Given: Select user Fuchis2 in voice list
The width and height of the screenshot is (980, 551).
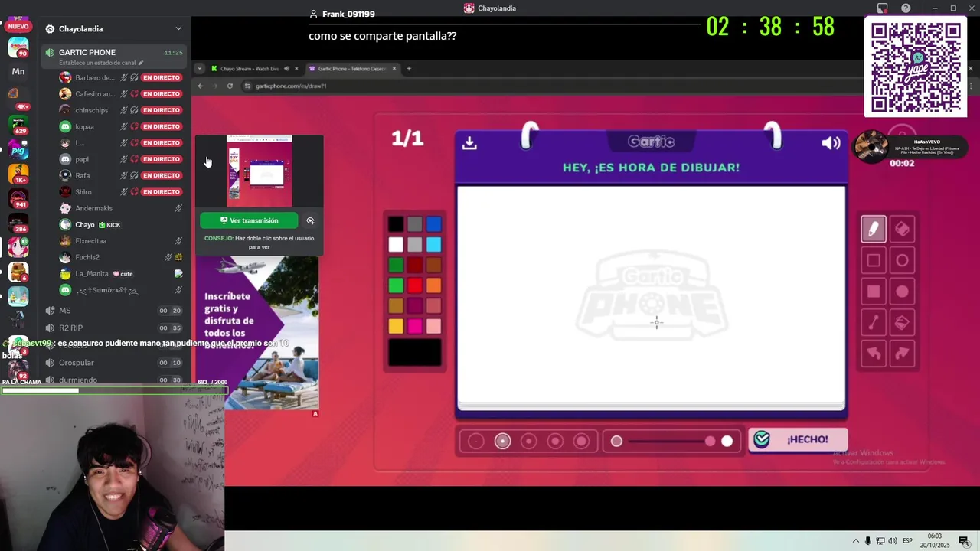Looking at the screenshot, I should pos(120,257).
